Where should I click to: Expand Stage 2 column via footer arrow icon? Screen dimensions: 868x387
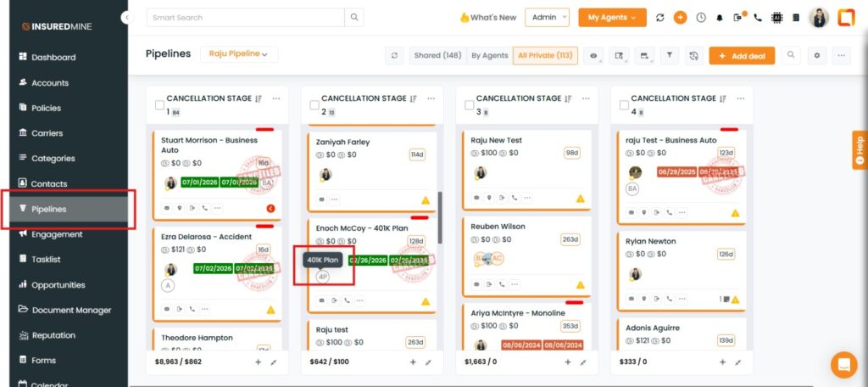pos(428,362)
